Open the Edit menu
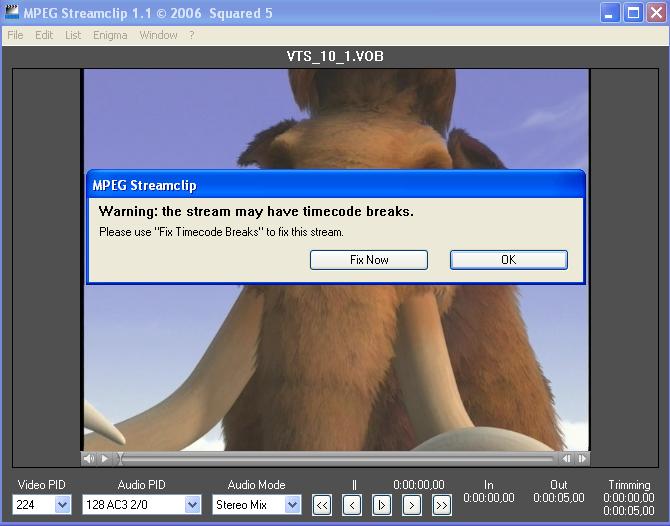 (44, 35)
